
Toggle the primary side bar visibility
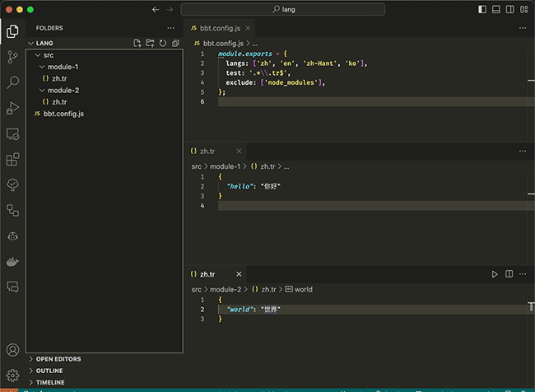point(482,9)
